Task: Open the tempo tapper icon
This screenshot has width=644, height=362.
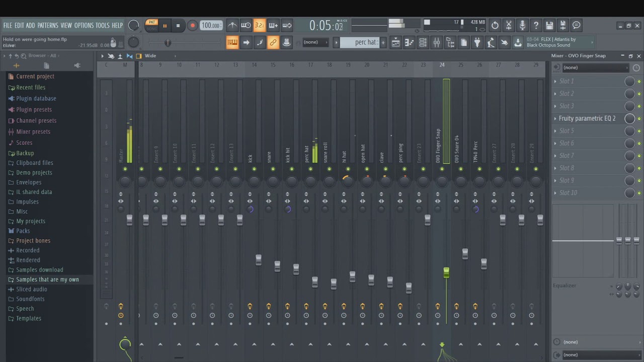Action: (x=491, y=43)
